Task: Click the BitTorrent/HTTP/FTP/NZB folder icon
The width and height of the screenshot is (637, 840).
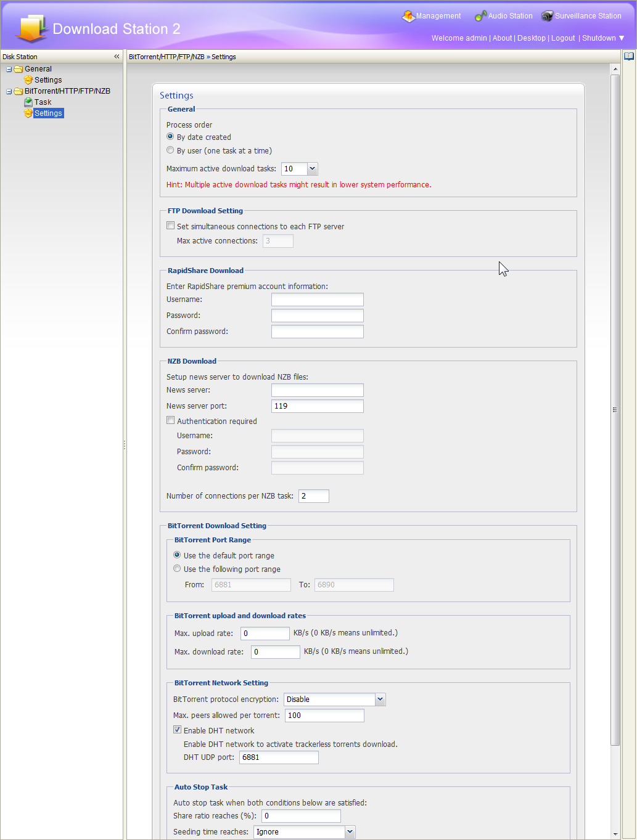Action: (x=18, y=91)
